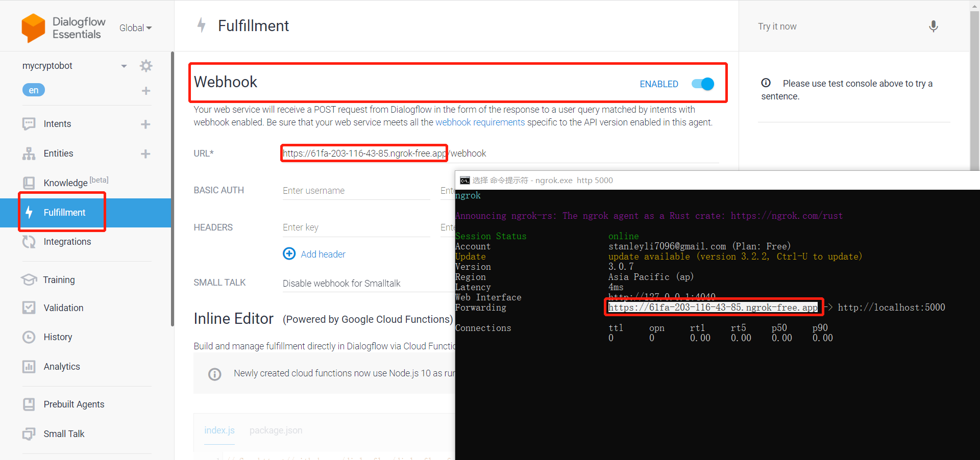This screenshot has width=980, height=460.
Task: Click the Disable webhook for Smalltalk field
Action: [369, 284]
